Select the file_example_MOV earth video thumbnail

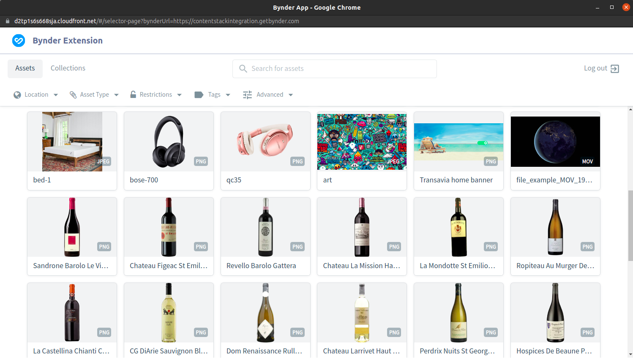click(x=555, y=141)
